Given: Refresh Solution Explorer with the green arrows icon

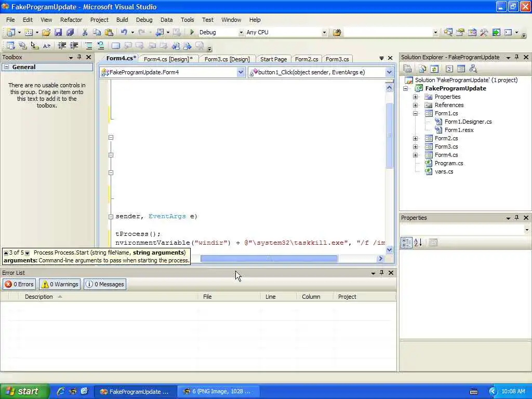Looking at the screenshot, I should coord(434,69).
